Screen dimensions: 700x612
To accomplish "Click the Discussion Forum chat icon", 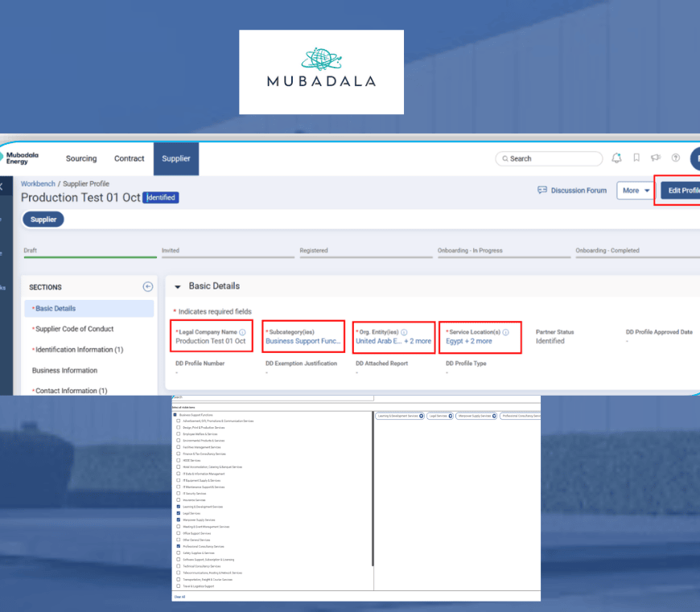I will click(x=542, y=190).
